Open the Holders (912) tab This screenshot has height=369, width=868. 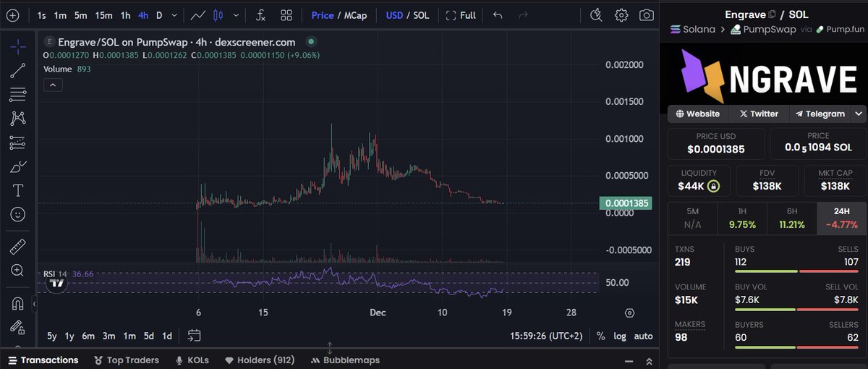(259, 360)
